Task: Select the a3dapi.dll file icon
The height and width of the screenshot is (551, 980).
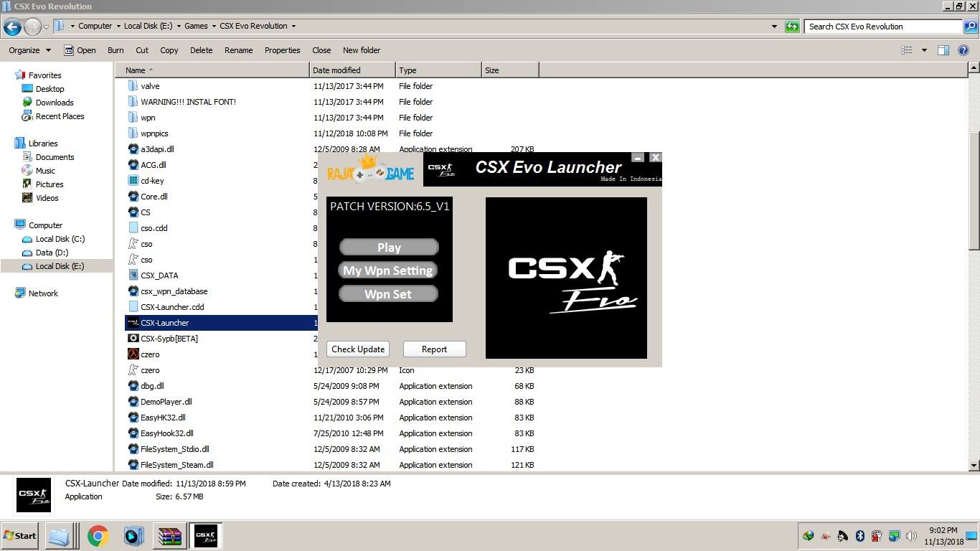Action: click(133, 149)
